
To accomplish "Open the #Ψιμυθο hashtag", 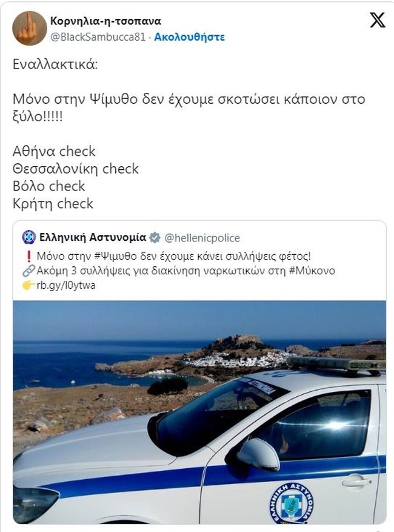I will pos(115,256).
